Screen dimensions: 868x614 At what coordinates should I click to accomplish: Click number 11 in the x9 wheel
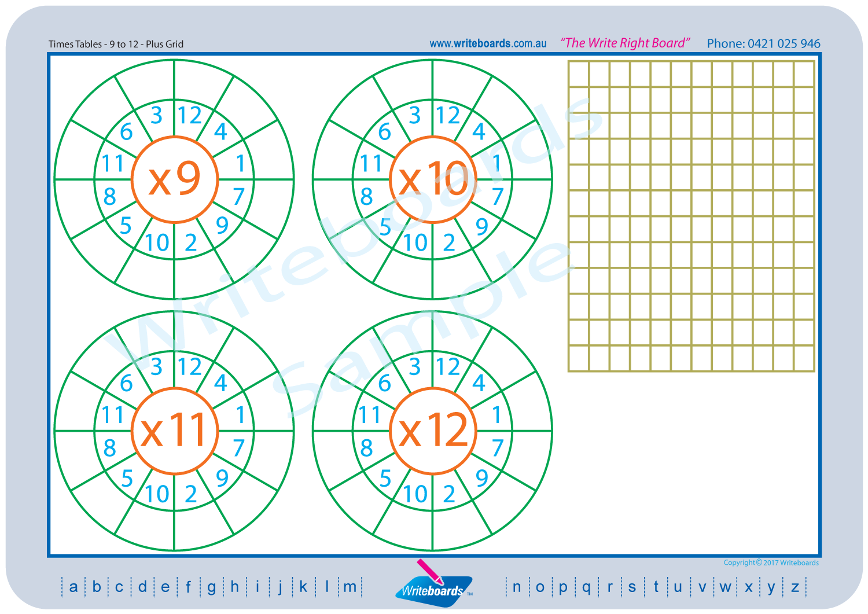tap(113, 164)
